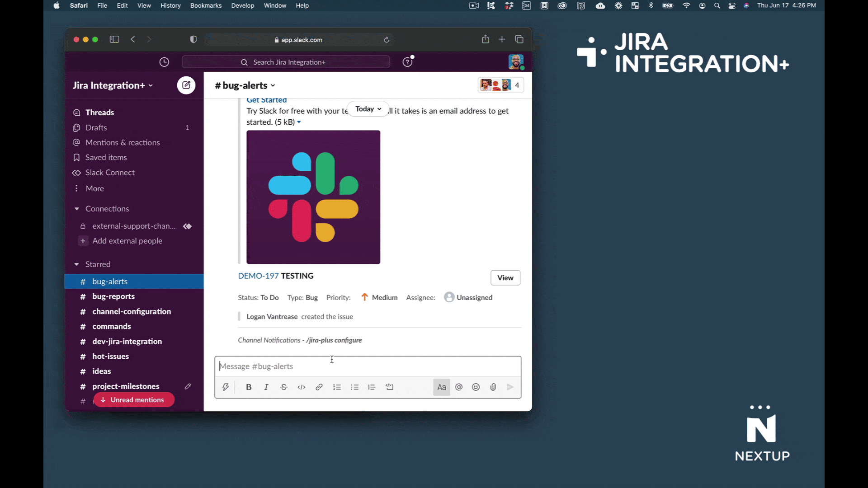The image size is (868, 488).
Task: View channel members list
Action: [501, 85]
